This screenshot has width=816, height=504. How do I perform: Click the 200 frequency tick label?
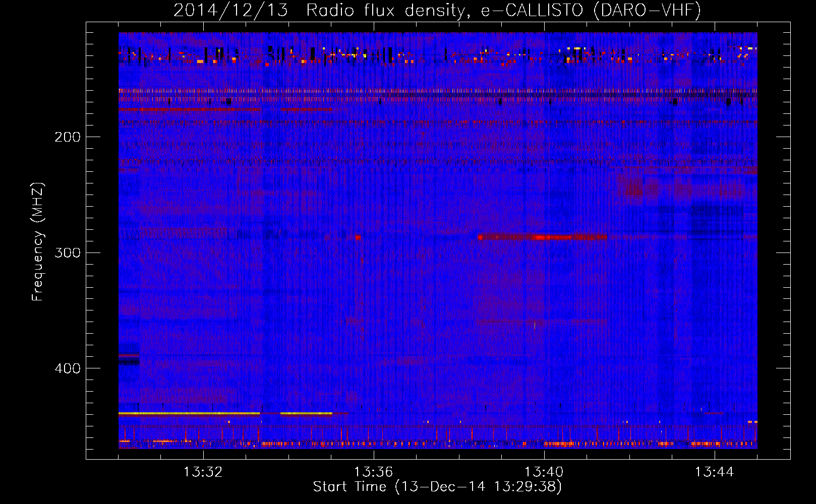point(68,137)
